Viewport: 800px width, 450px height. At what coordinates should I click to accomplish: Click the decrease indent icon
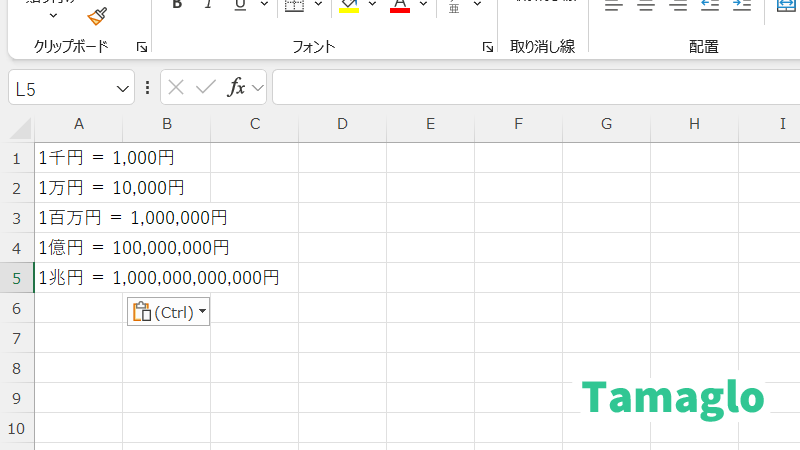(x=709, y=6)
